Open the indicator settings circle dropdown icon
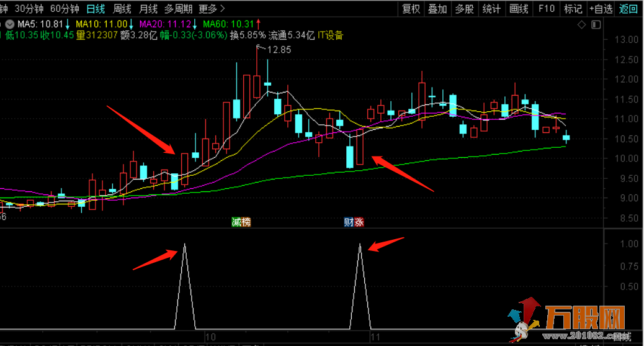The height and width of the screenshot is (346, 644). pos(9,24)
